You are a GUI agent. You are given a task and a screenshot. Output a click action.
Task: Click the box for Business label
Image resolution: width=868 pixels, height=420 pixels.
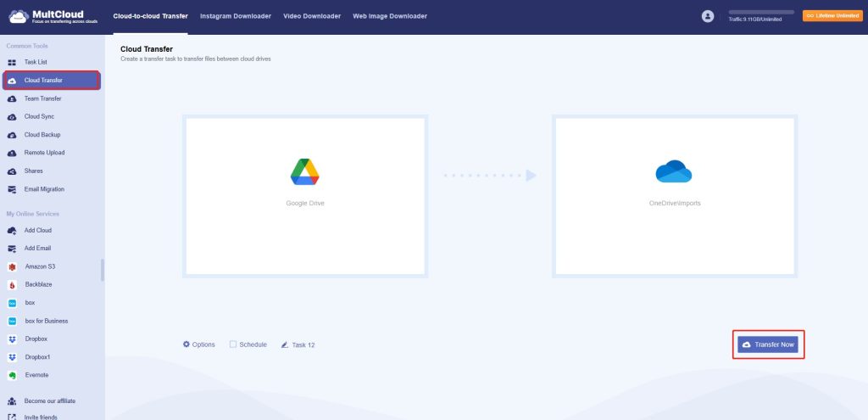click(47, 322)
